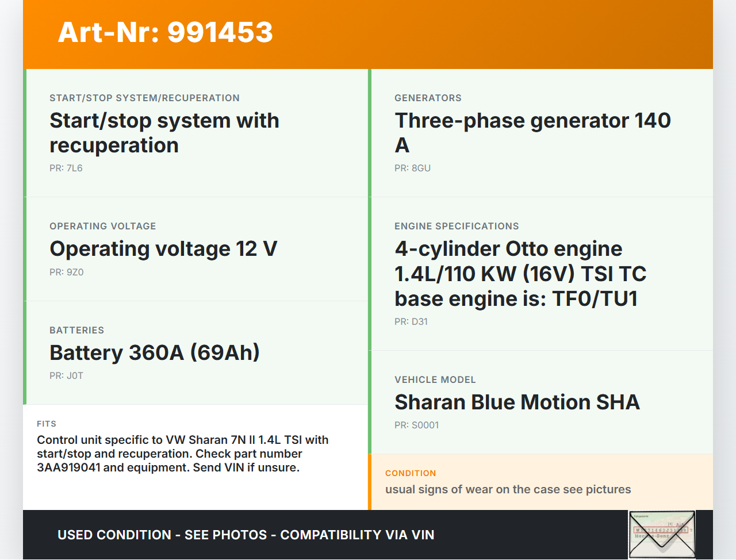Click the "PR: 7L6" code
The height and width of the screenshot is (560, 736).
66,168
